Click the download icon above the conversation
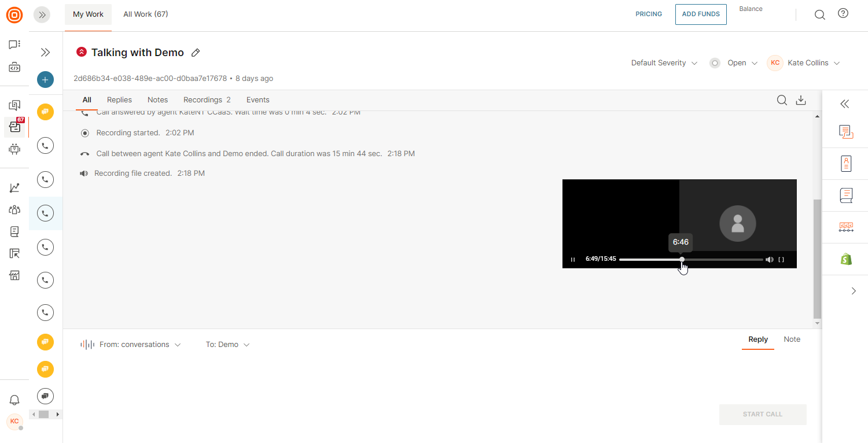Screen dimensions: 868x443 (x=801, y=101)
